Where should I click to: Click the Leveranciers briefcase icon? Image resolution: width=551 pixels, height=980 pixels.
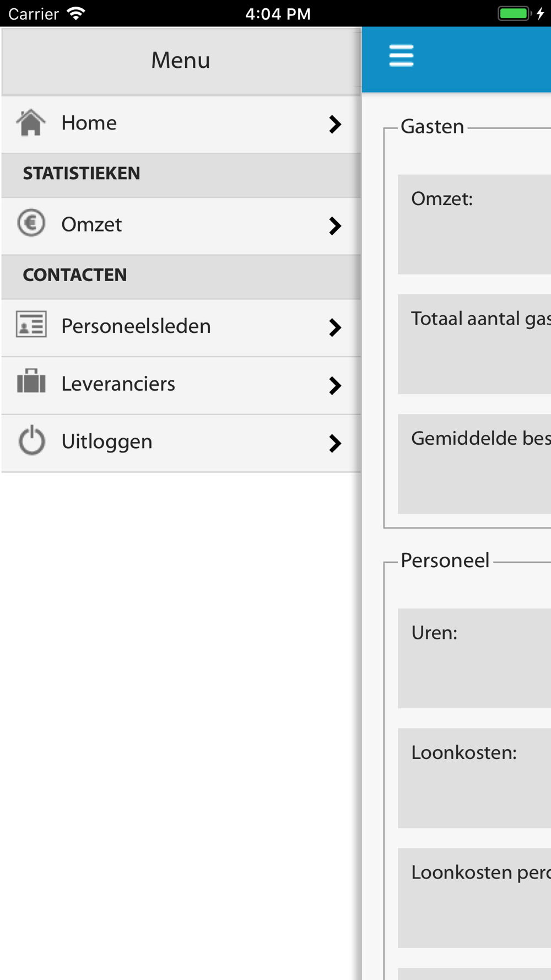pyautogui.click(x=31, y=381)
